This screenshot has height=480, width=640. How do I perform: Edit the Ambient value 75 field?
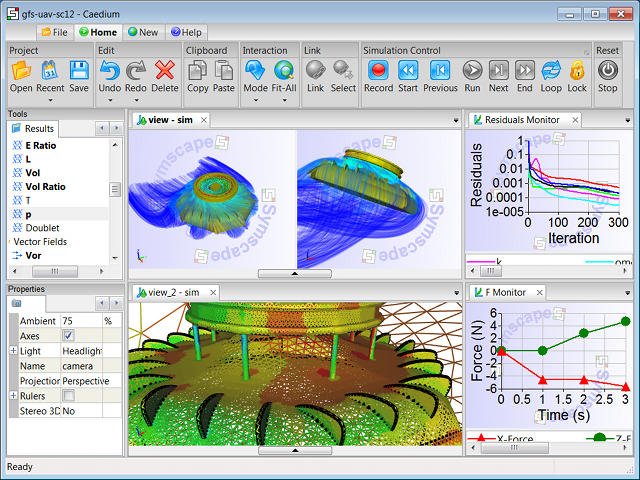click(x=81, y=321)
